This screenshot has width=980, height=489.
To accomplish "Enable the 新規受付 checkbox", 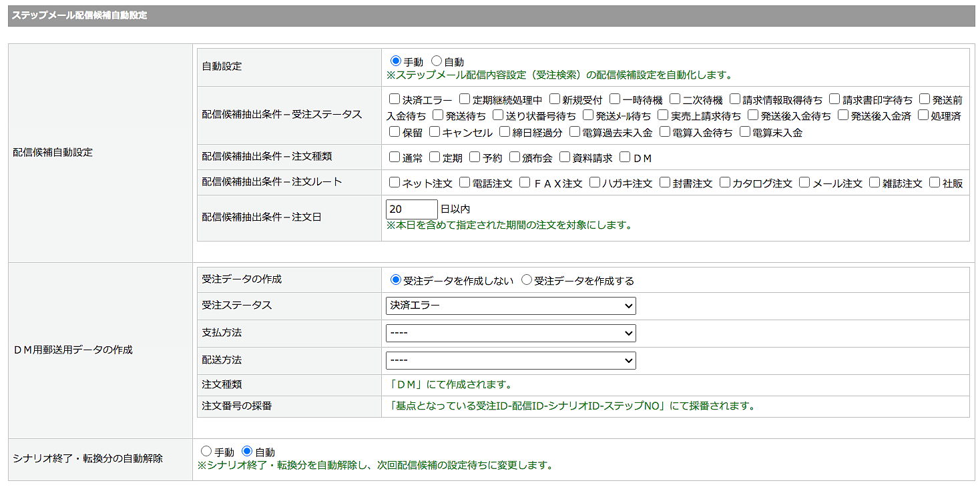I will [x=554, y=99].
